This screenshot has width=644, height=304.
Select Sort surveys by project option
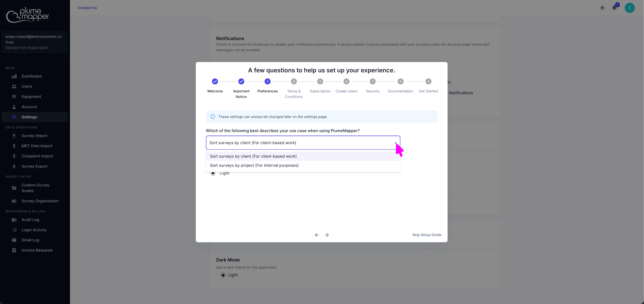[x=303, y=165]
